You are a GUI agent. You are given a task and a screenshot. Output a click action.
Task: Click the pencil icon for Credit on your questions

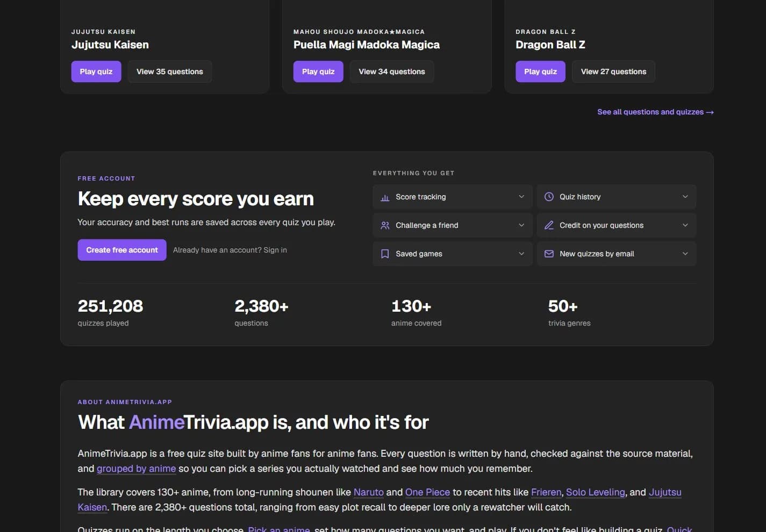click(549, 226)
